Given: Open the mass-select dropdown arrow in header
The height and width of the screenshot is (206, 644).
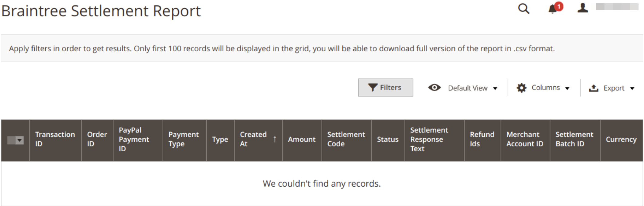Looking at the screenshot, I should pos(19,140).
